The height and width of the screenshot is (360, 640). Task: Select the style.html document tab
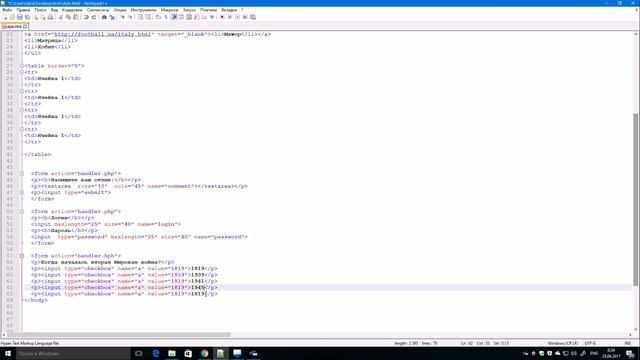click(x=14, y=27)
